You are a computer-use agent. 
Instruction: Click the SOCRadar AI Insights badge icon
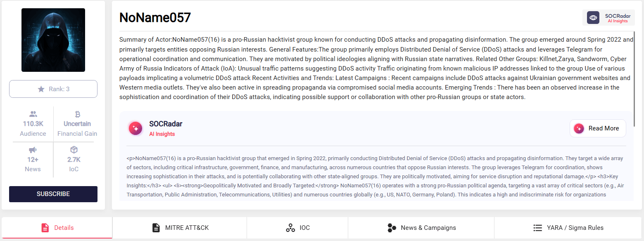coord(593,18)
